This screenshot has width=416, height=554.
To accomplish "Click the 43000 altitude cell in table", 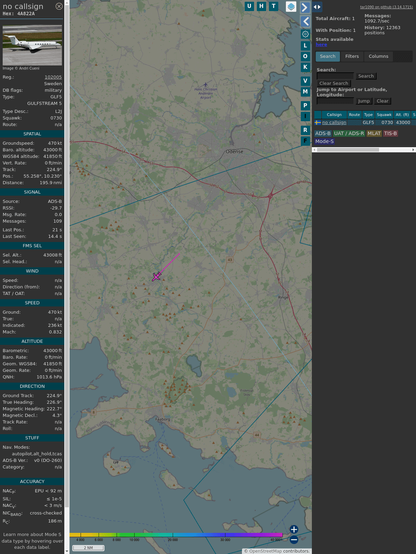I will pos(403,123).
